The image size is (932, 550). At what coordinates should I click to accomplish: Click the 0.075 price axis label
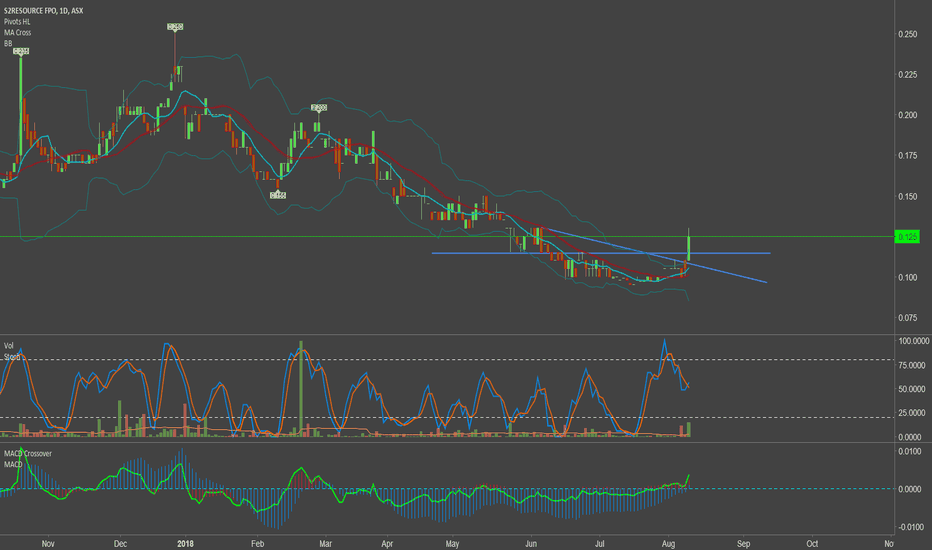(908, 318)
